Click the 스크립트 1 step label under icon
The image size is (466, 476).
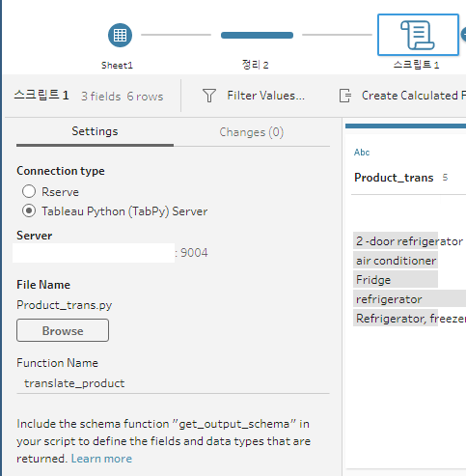416,65
